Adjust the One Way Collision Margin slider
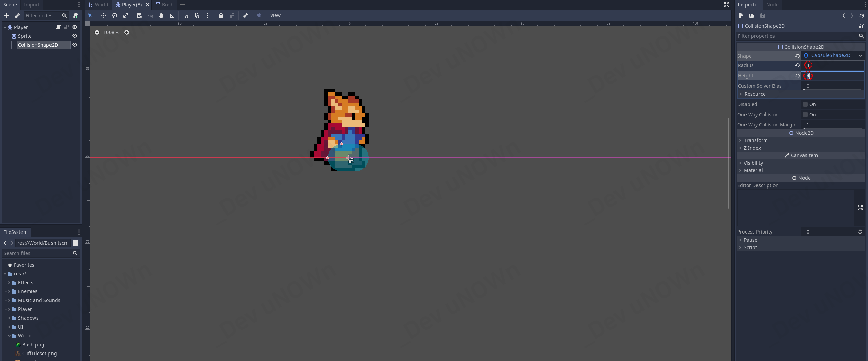 point(833,128)
